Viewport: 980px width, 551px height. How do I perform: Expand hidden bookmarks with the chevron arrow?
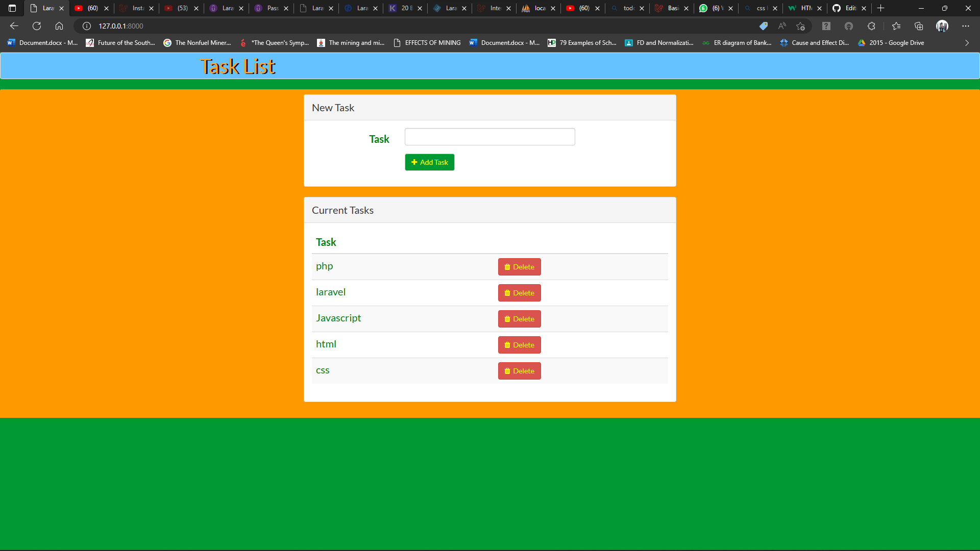click(x=967, y=43)
